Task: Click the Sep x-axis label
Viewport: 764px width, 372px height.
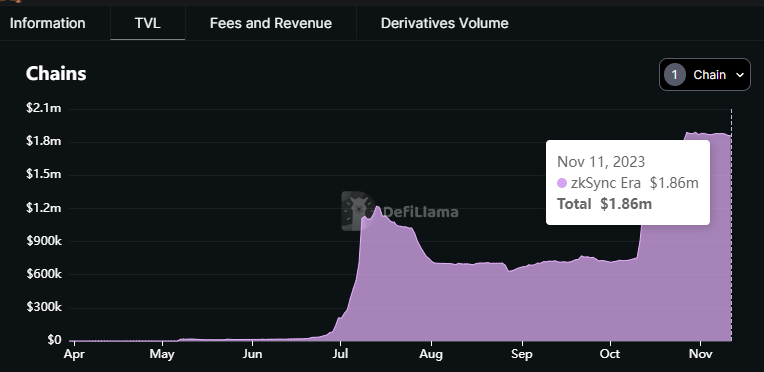Action: coord(522,354)
